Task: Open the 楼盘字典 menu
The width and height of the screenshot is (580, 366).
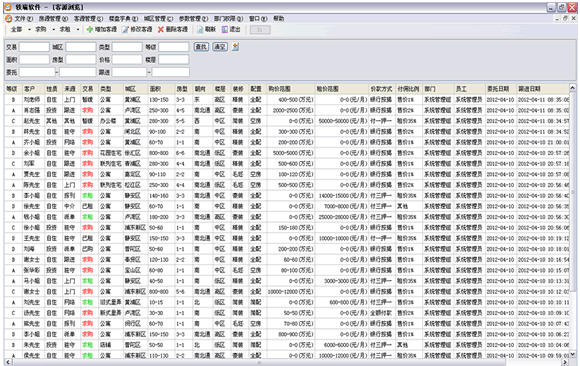Action: [123, 19]
